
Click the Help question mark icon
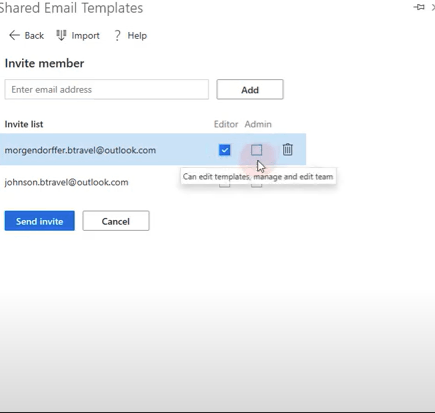pyautogui.click(x=117, y=35)
